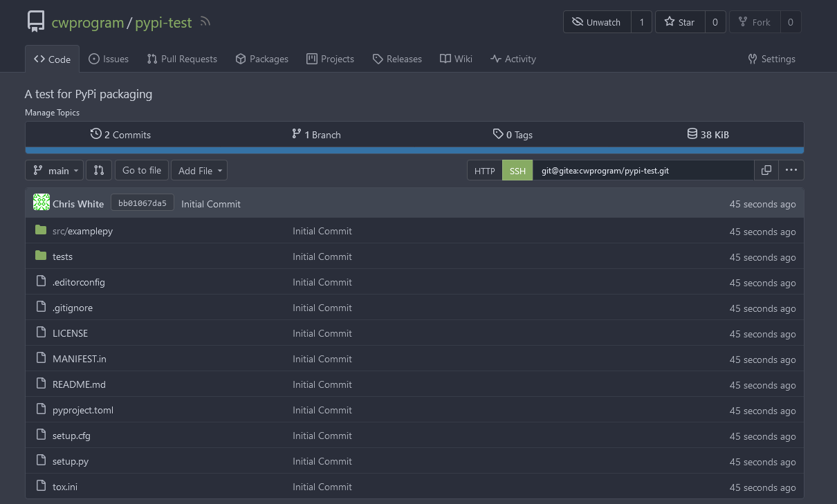Open the cwprogram owner profile link

tap(87, 22)
